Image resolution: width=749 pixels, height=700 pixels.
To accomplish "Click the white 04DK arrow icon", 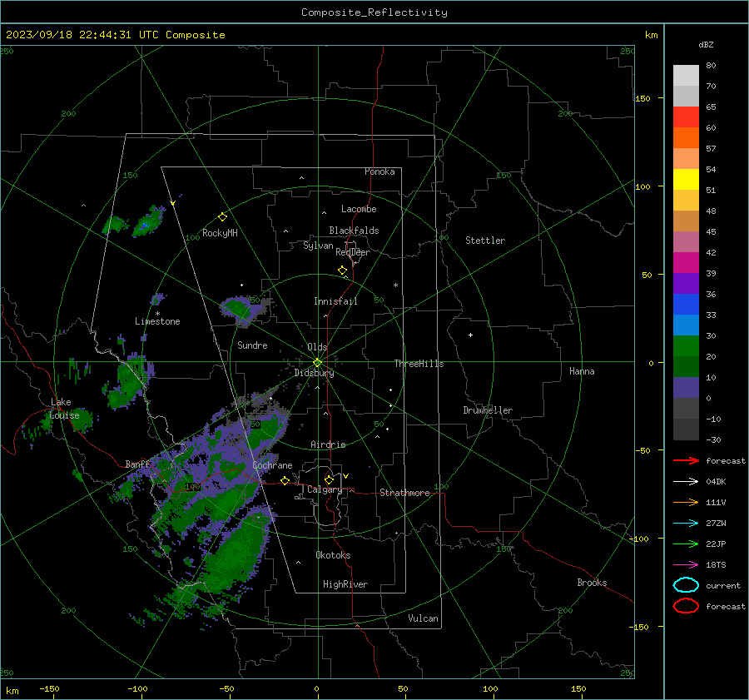I will pyautogui.click(x=686, y=482).
